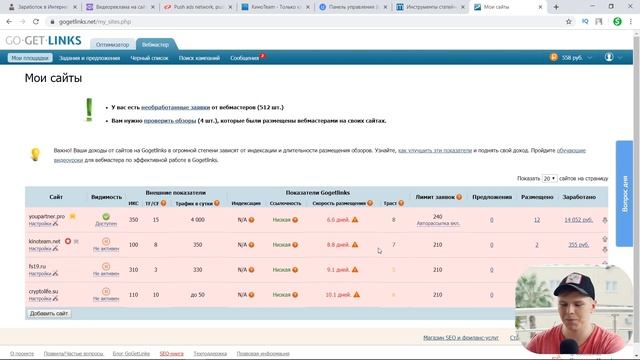Click the Добавить сайт button

[x=49, y=313]
